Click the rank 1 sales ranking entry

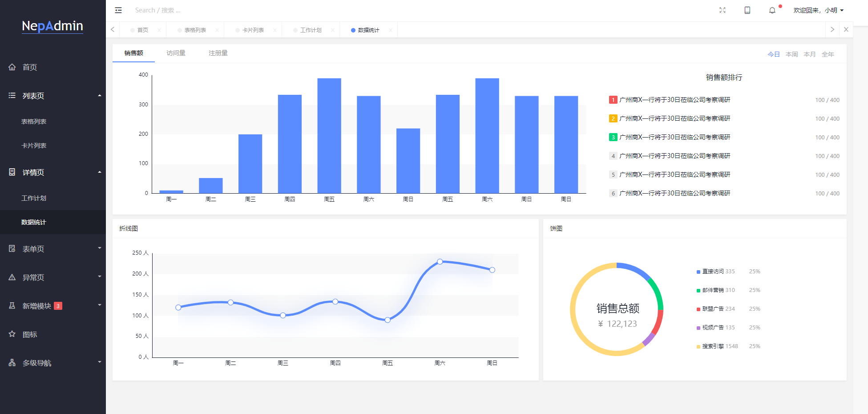(724, 100)
